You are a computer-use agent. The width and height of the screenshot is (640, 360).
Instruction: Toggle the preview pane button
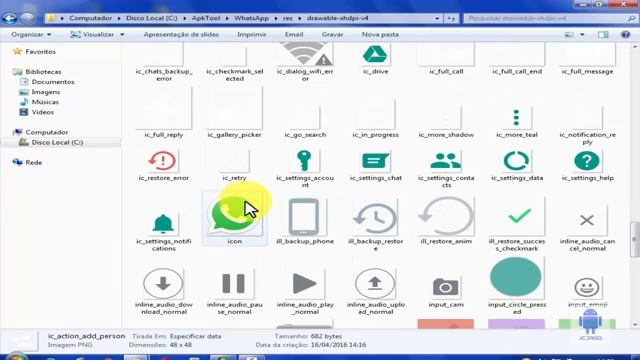pyautogui.click(x=603, y=35)
